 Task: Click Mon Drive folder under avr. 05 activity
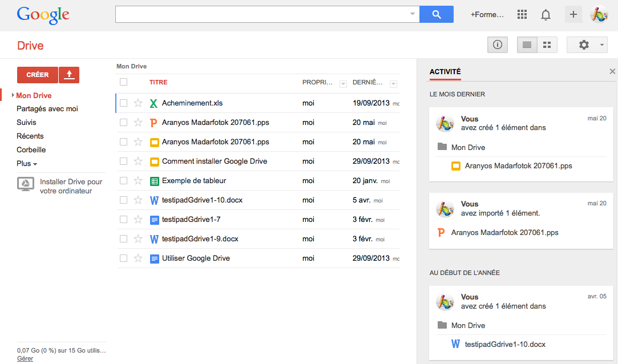[x=468, y=325]
